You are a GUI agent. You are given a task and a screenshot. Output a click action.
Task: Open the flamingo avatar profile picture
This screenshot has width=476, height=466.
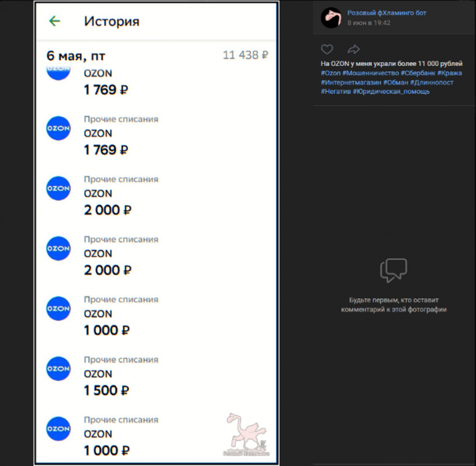[x=331, y=18]
